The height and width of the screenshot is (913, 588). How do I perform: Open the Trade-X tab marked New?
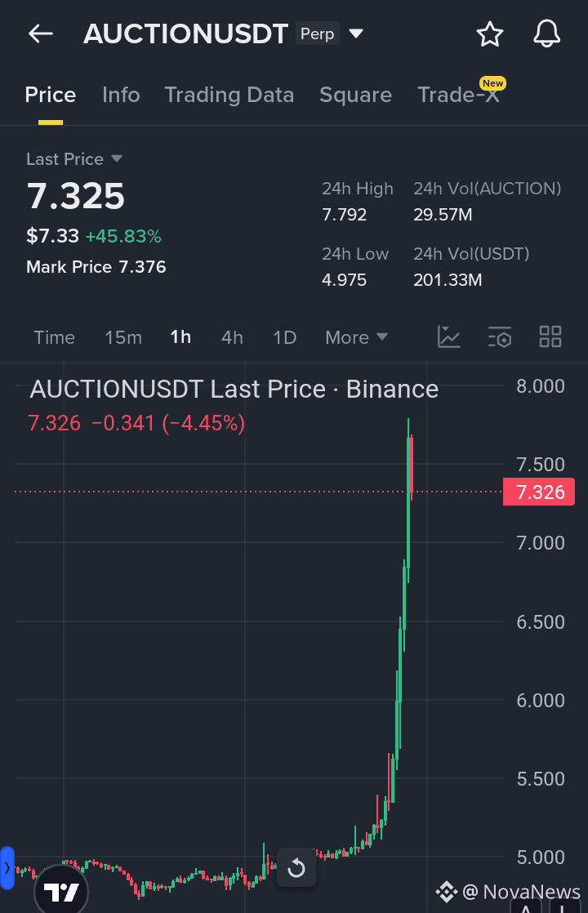click(460, 93)
